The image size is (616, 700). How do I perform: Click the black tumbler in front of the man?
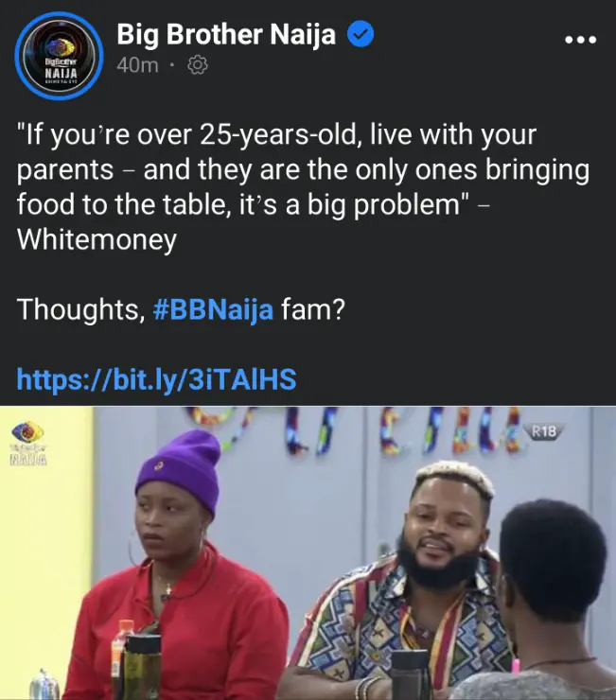[409, 674]
